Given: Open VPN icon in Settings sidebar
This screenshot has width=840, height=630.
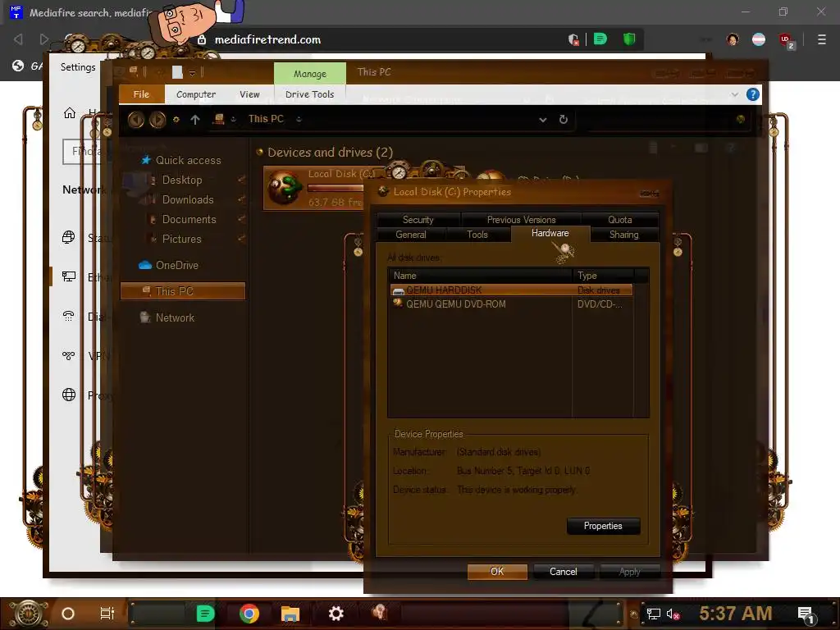Looking at the screenshot, I should click(69, 355).
